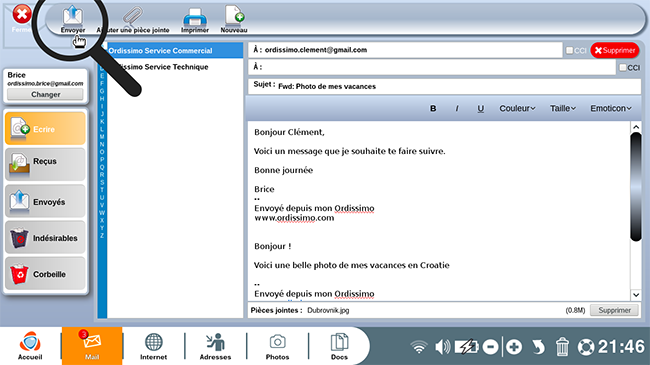The image size is (650, 365).
Task: Open the Photos app
Action: click(x=277, y=346)
